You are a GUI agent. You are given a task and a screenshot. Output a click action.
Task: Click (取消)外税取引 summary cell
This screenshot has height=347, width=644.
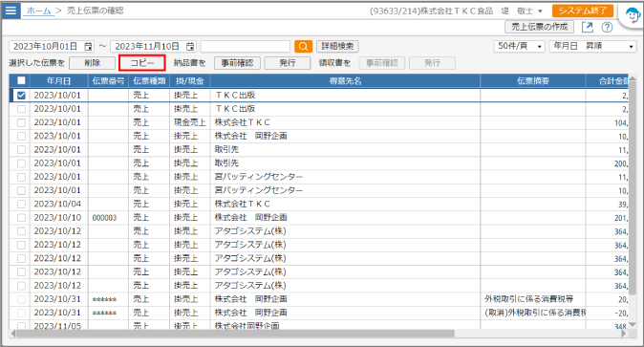[533, 313]
